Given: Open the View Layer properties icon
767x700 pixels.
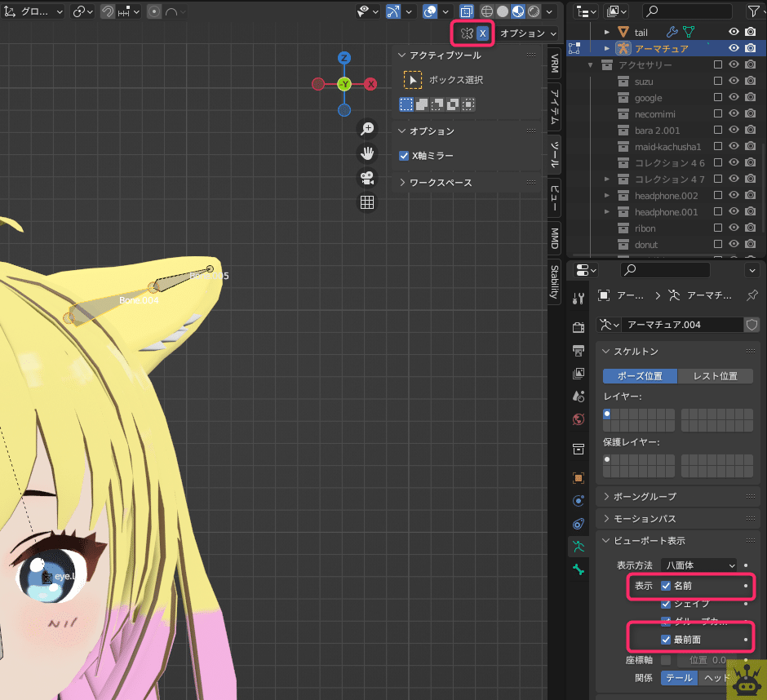Looking at the screenshot, I should (x=579, y=374).
